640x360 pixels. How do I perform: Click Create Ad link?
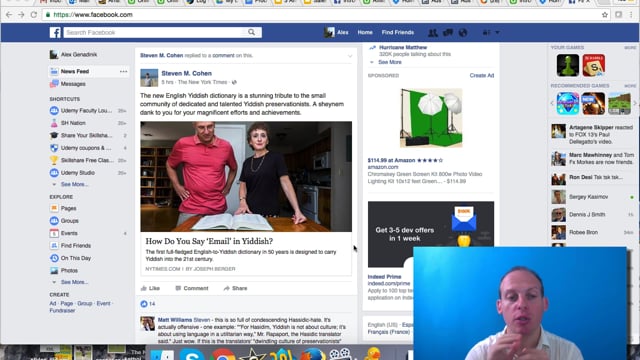482,76
